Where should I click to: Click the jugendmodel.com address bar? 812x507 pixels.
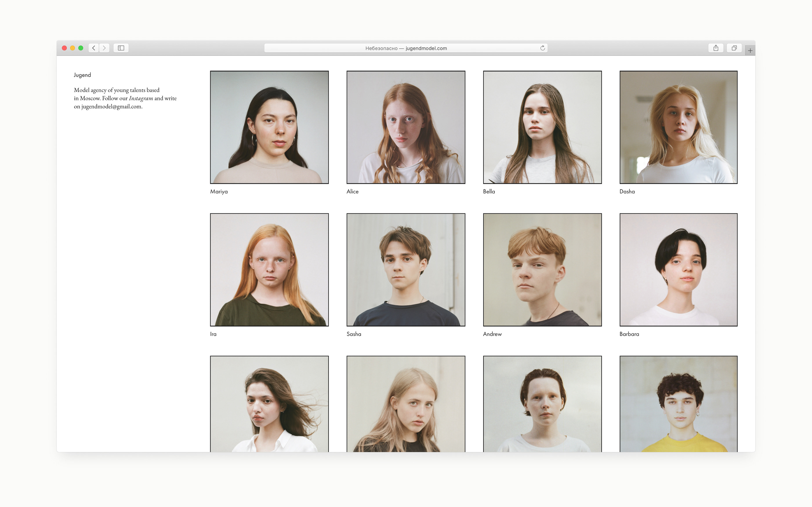point(405,48)
